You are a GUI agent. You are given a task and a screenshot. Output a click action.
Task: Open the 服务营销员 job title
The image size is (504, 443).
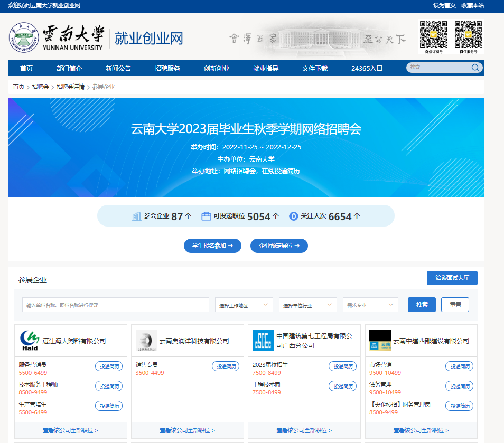(x=32, y=365)
